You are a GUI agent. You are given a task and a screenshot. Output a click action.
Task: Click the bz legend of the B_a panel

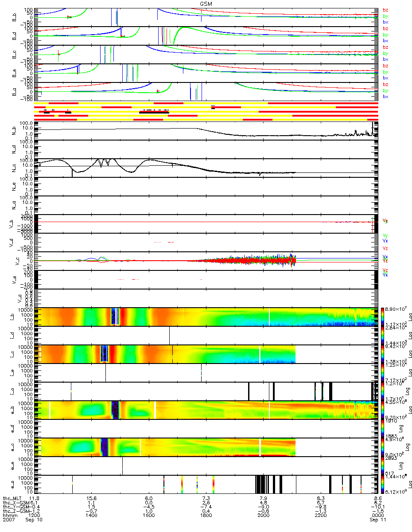(x=385, y=84)
